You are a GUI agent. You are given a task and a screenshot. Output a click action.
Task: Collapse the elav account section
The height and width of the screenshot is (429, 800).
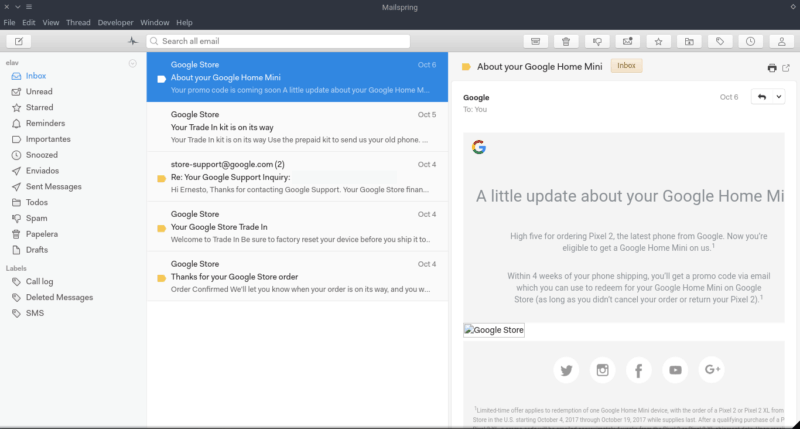133,63
